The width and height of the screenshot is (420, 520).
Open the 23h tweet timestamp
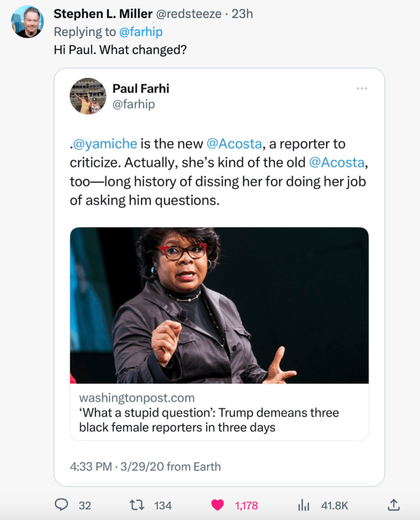(x=242, y=14)
